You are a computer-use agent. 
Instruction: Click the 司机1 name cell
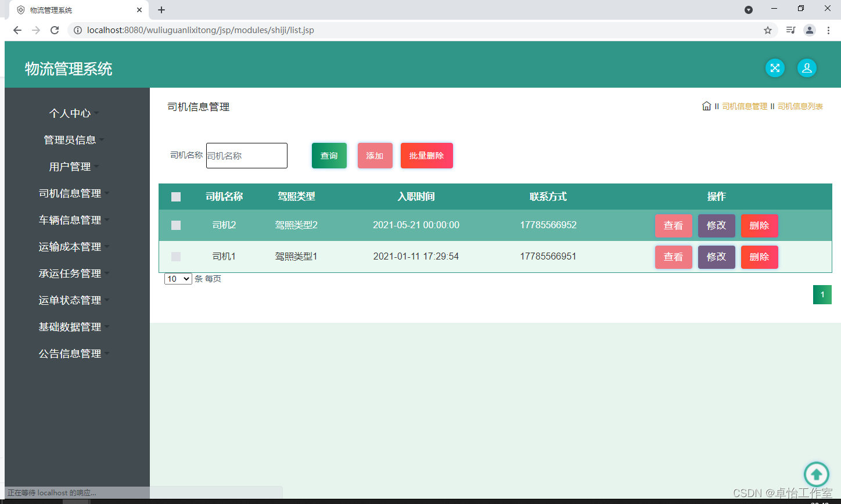[x=224, y=257]
